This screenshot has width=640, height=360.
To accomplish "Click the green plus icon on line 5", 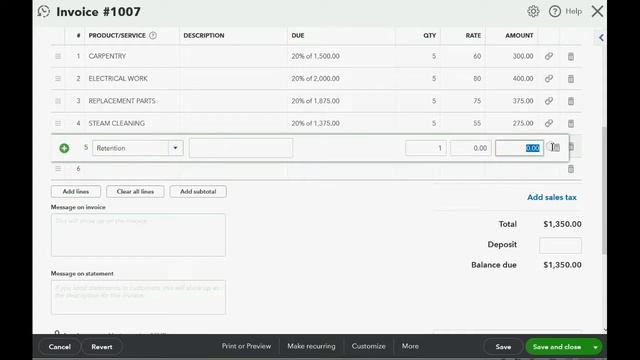I will tap(64, 148).
